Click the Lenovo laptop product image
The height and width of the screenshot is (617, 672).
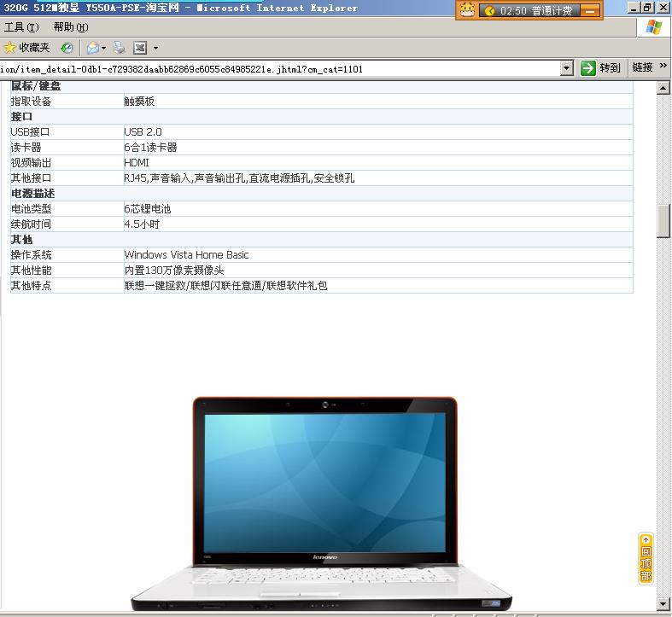(x=321, y=503)
